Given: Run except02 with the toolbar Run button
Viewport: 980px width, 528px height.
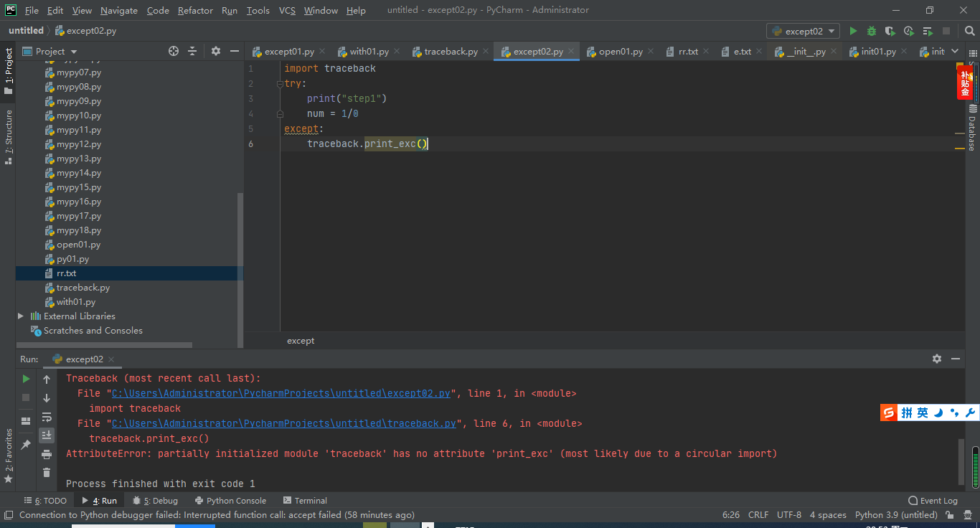Looking at the screenshot, I should (x=853, y=31).
